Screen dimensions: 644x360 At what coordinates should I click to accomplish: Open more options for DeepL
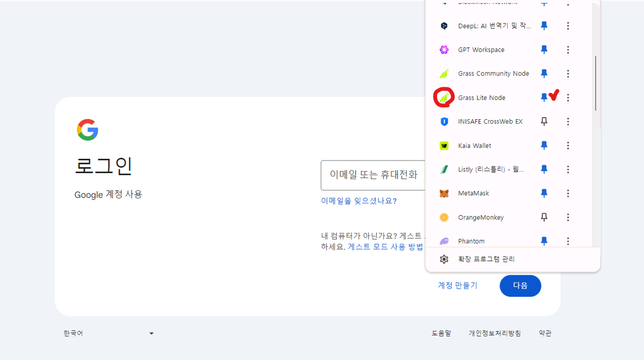click(x=568, y=26)
